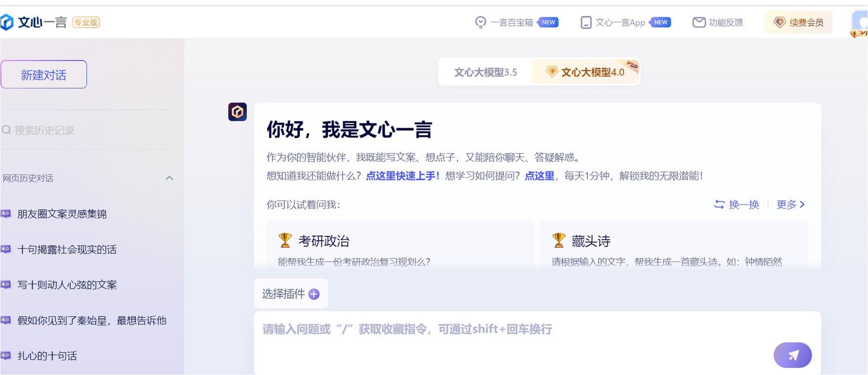Image resolution: width=868 pixels, height=375 pixels.
Task: Click the trophy icon on 考研政治
Action: click(285, 240)
